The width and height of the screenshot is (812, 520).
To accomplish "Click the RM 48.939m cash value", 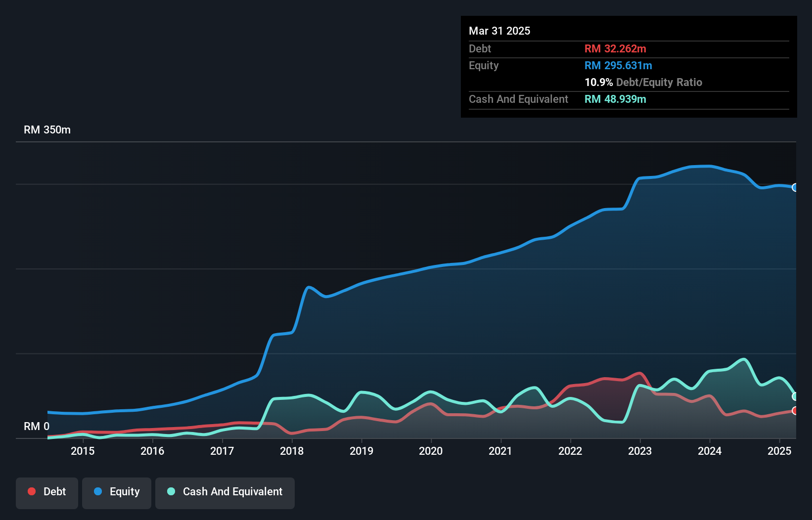I will pos(615,99).
